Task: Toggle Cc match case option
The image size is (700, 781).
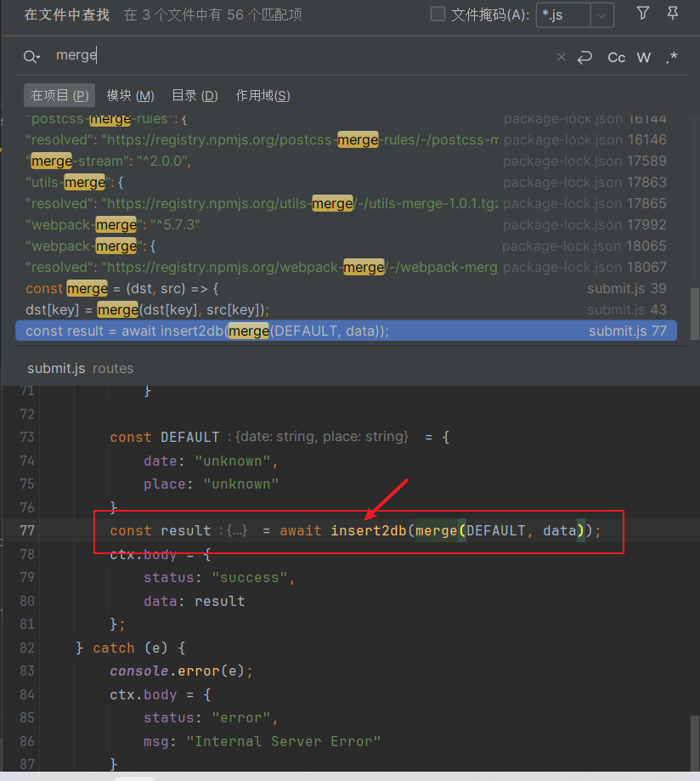Action: click(617, 58)
